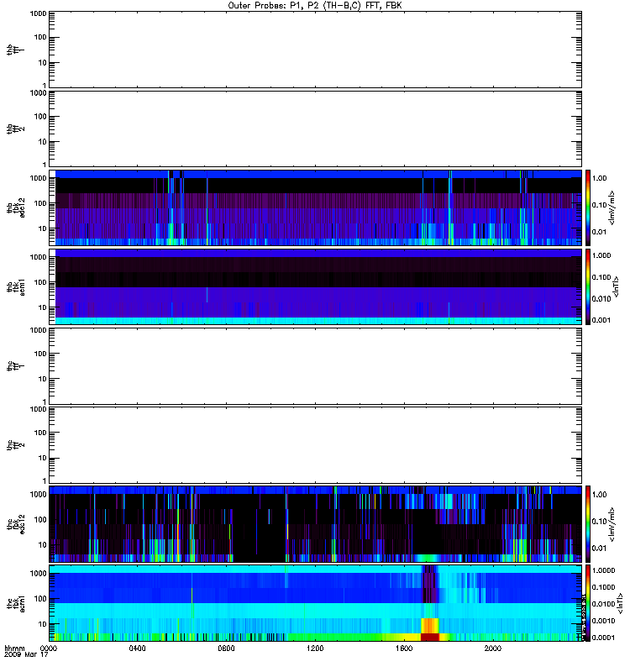
Task: Click the plot title 'Outer Probes: P1, P2 (TH-B,C) FFT, FBK'
Action: click(x=315, y=6)
